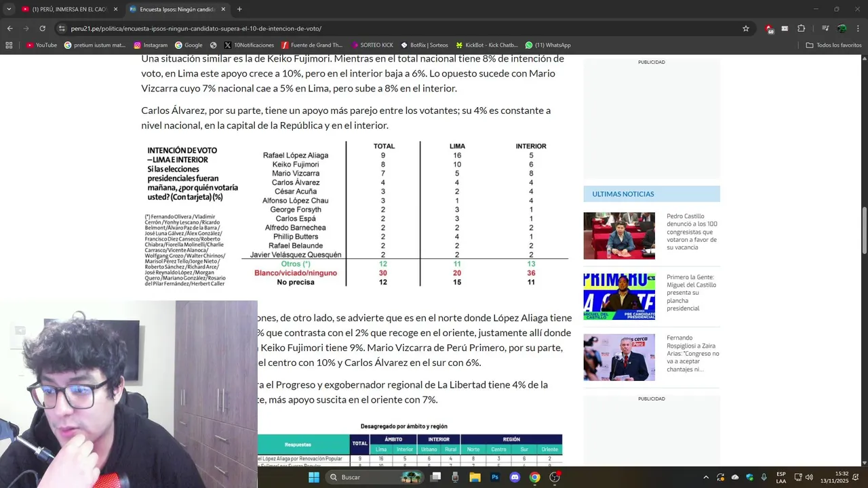The image size is (868, 488).
Task: Click the unlabeled bookmark icon after Google
Action: coord(214,45)
